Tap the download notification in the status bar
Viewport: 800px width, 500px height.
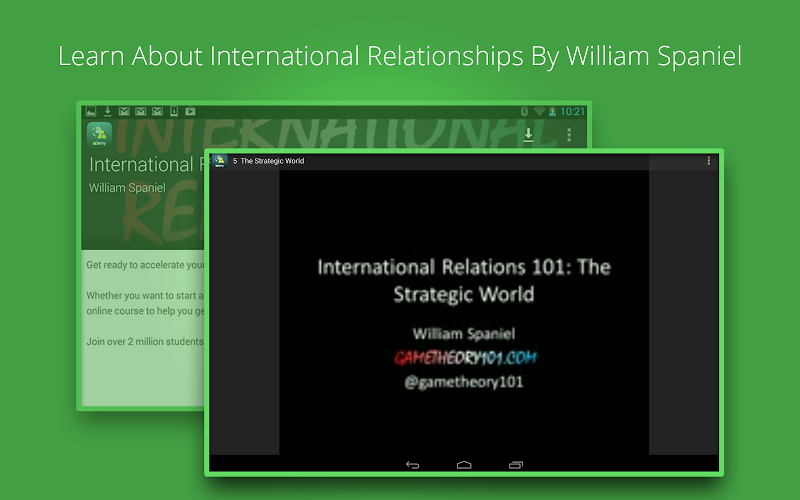tap(108, 111)
